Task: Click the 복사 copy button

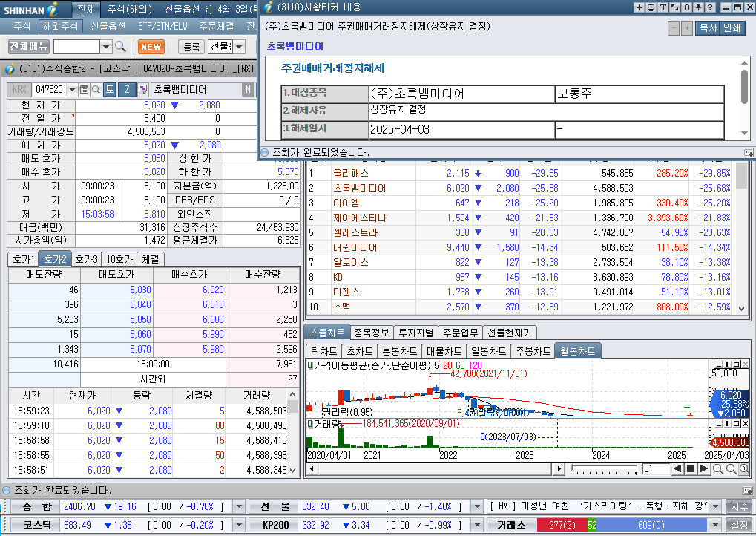Action: [709, 28]
